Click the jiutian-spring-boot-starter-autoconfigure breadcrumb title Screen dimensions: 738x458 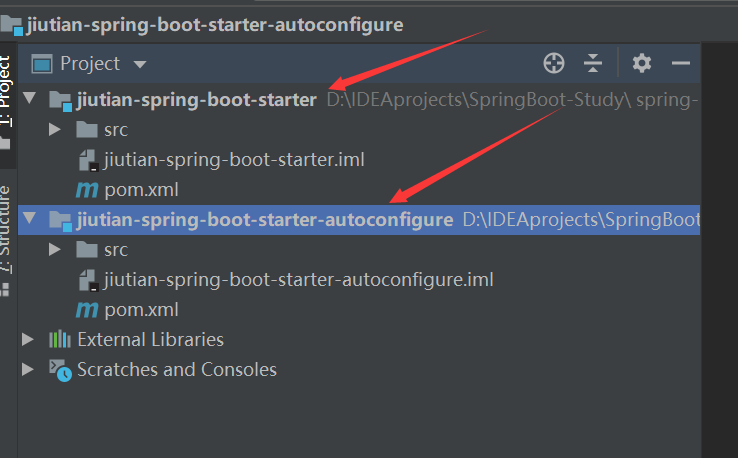coord(214,24)
